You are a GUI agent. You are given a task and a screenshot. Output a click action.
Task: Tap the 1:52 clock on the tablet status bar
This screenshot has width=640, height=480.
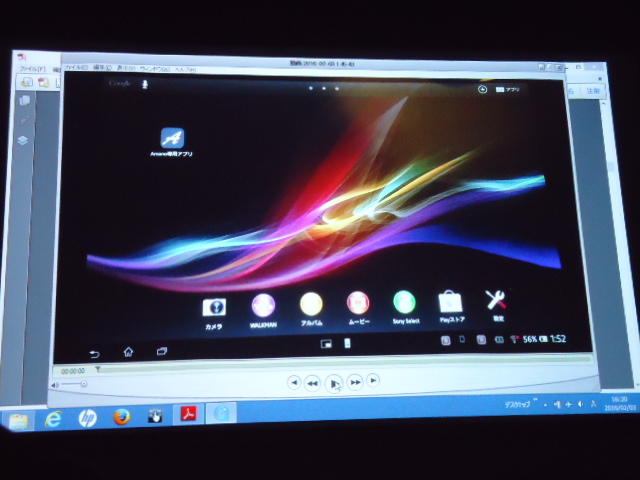coord(558,339)
